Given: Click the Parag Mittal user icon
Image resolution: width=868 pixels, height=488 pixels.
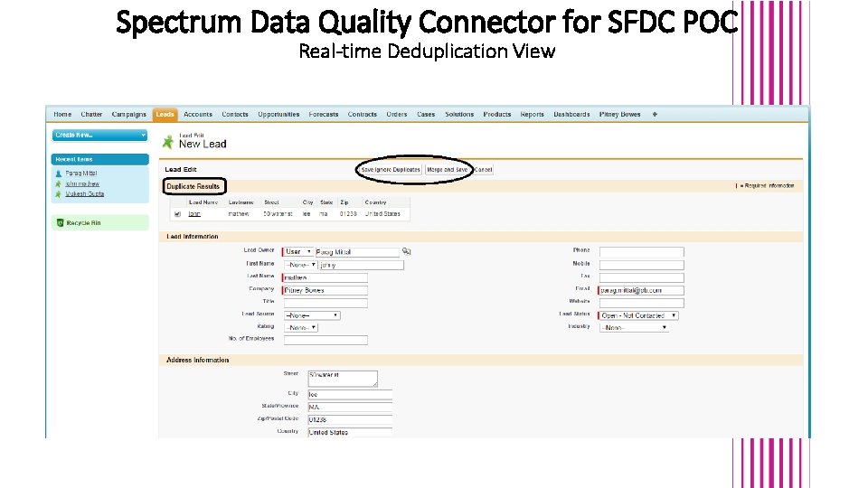Looking at the screenshot, I should [58, 174].
